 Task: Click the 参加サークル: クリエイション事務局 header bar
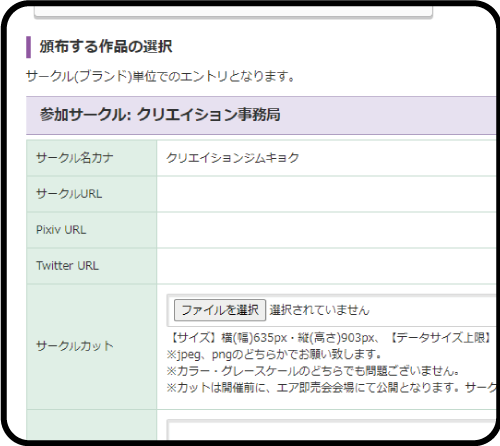tap(261, 115)
